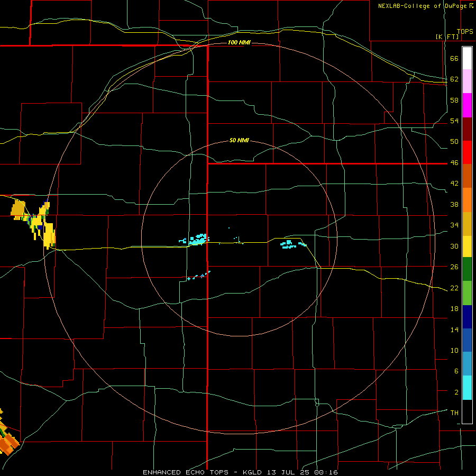This screenshot has width=476, height=476.
Task: Select the bright red swatch for 50 kft tops
Action: click(x=467, y=152)
